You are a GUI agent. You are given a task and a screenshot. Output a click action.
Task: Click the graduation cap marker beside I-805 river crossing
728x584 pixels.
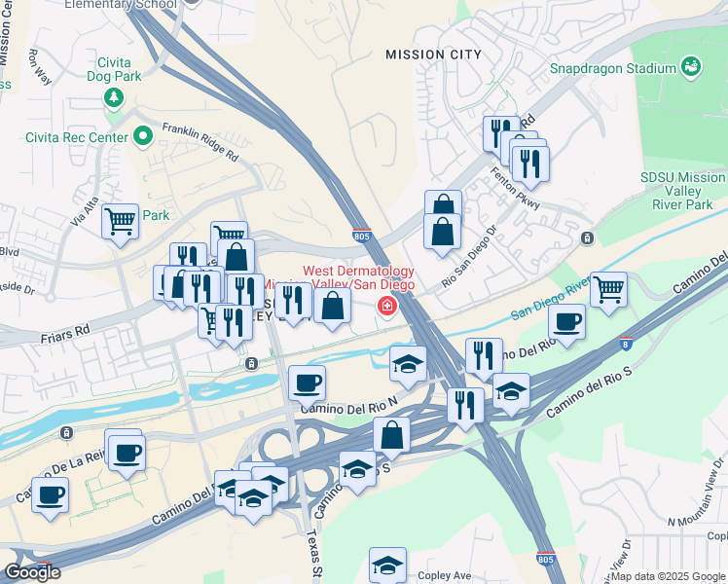pos(408,364)
